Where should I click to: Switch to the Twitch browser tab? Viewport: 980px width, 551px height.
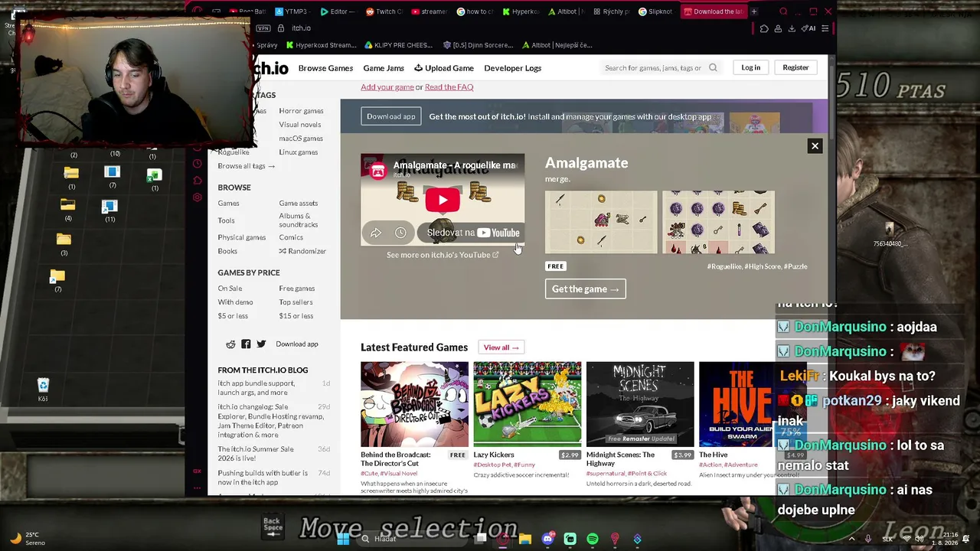pyautogui.click(x=384, y=11)
